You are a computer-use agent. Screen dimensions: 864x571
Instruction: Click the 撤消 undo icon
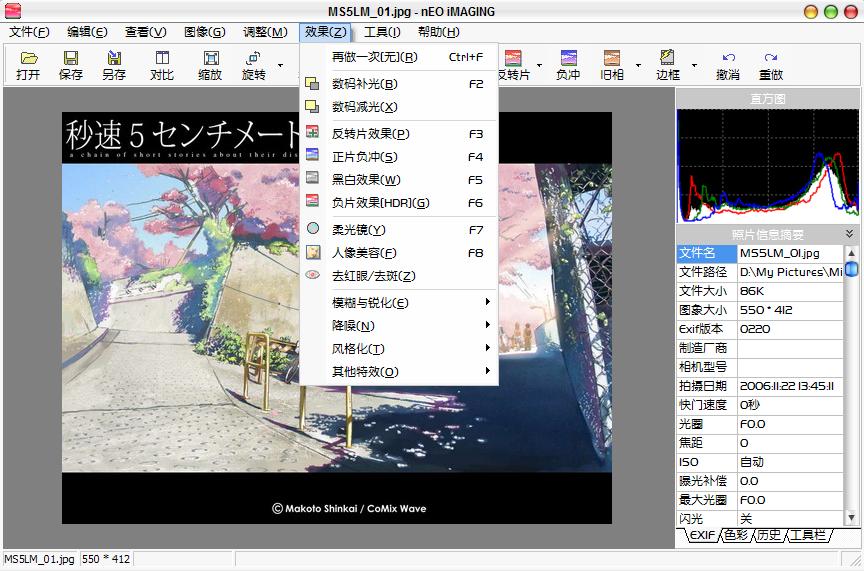pos(728,65)
